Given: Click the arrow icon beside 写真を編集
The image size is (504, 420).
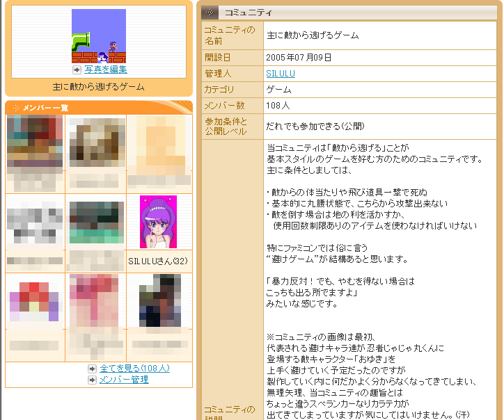Looking at the screenshot, I should 77,70.
